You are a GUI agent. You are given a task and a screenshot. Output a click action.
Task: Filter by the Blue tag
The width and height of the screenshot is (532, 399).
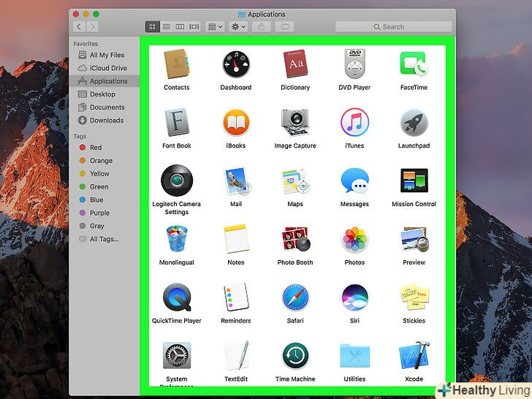(104, 199)
